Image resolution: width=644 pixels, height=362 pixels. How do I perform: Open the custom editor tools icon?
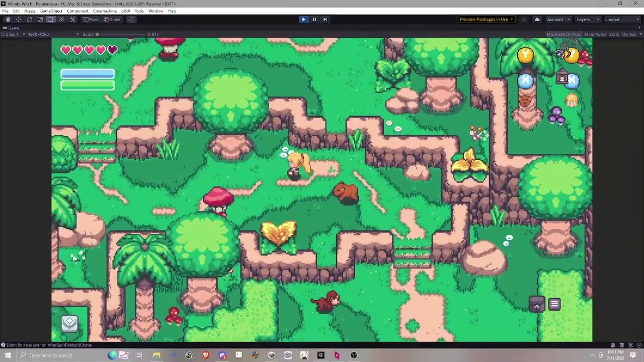(72, 20)
